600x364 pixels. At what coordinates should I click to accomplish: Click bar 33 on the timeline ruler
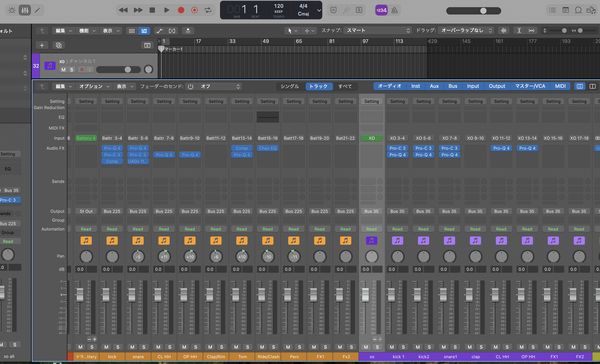pyautogui.click(x=232, y=41)
